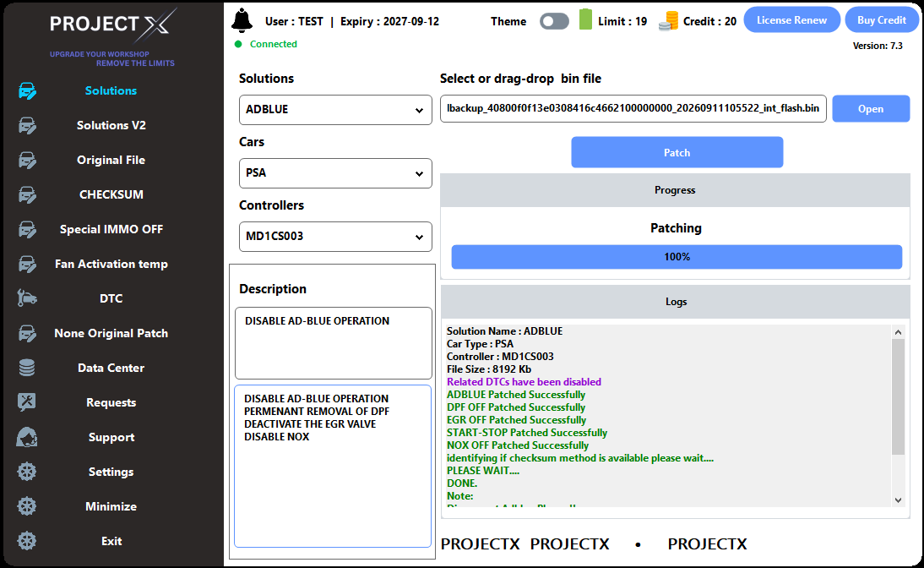Click the Logs scrollbar down arrow
The height and width of the screenshot is (568, 924).
click(x=898, y=500)
